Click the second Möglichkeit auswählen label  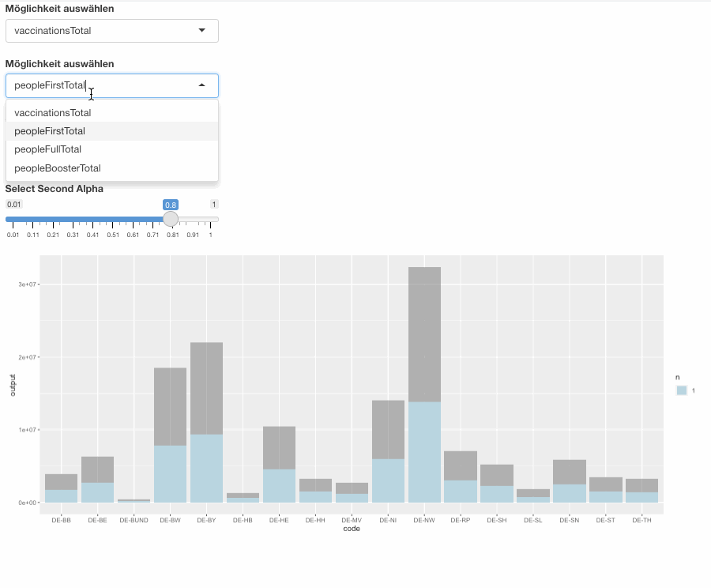tap(59, 64)
